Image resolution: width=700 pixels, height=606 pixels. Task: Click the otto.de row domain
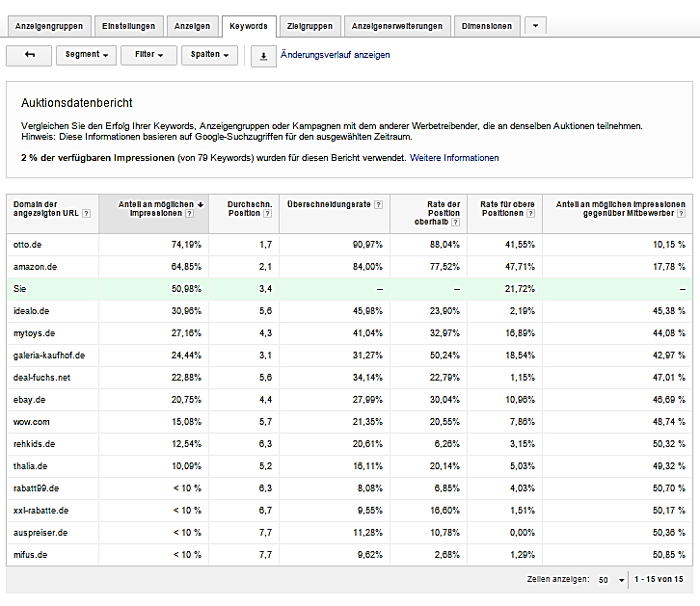point(28,245)
